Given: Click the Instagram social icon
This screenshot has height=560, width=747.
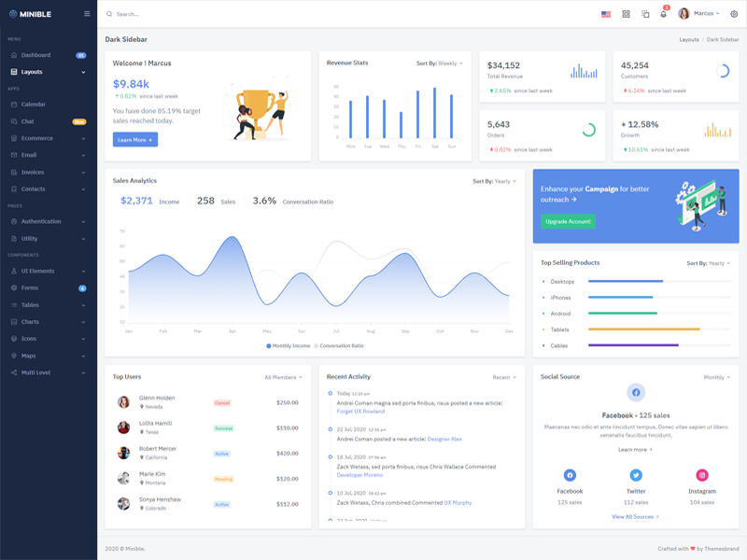Looking at the screenshot, I should (x=702, y=475).
